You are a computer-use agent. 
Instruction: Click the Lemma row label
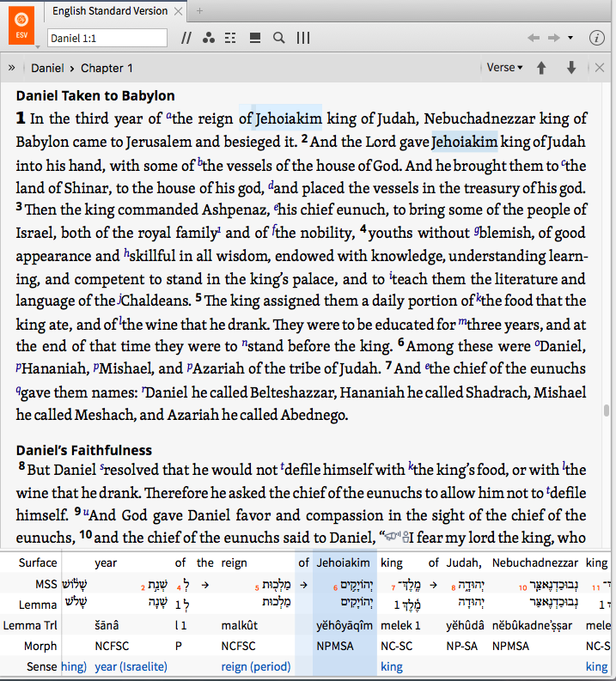[38, 605]
